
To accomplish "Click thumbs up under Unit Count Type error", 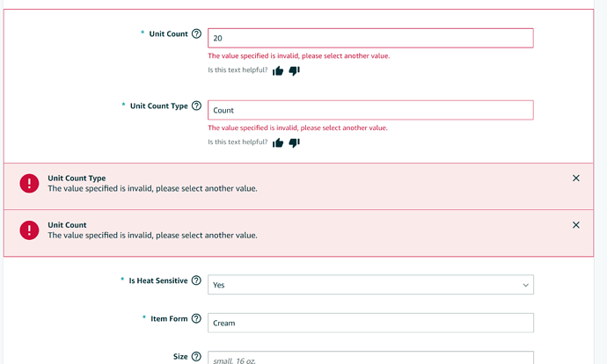I will click(278, 142).
